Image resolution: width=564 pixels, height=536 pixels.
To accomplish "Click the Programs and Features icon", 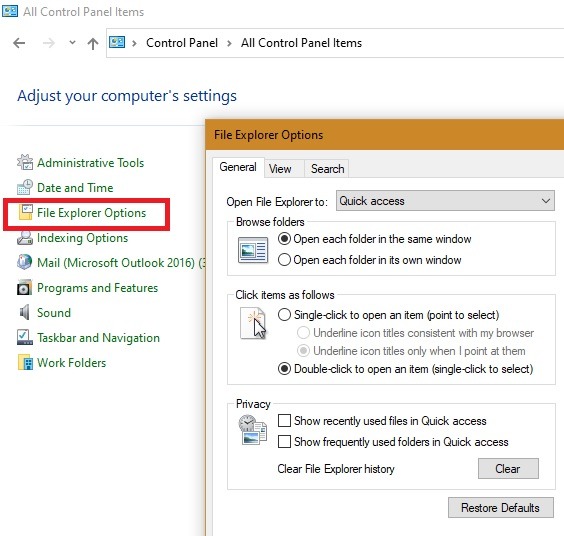I will coord(24,287).
